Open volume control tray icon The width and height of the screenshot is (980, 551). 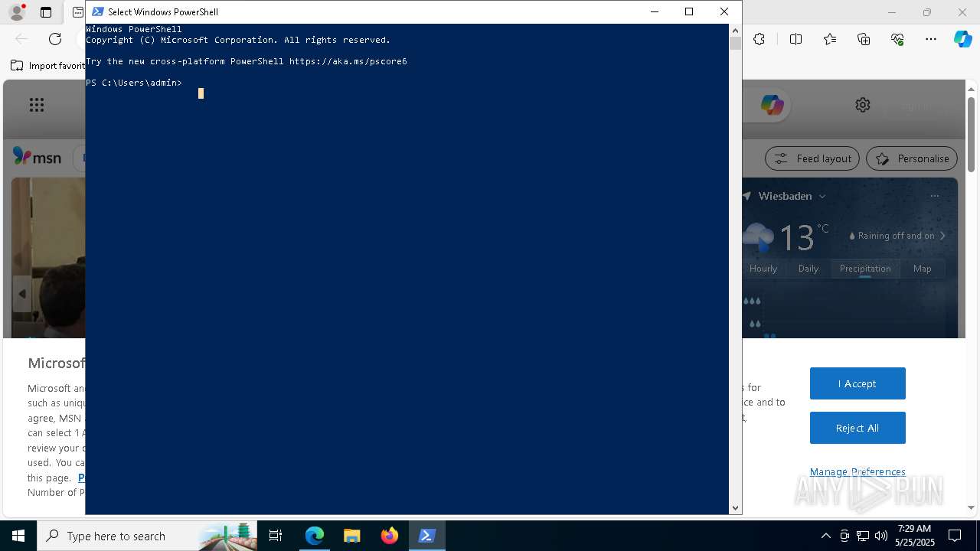[881, 536]
